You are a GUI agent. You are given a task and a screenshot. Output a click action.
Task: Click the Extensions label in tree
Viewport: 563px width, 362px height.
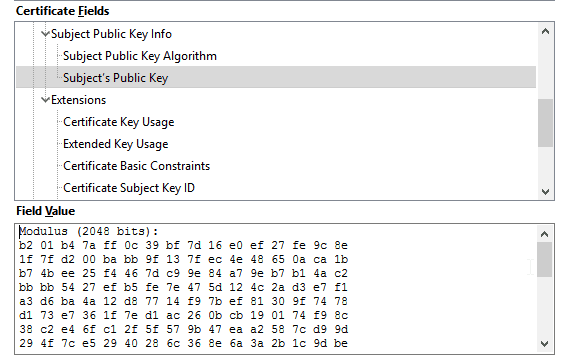coord(79,100)
